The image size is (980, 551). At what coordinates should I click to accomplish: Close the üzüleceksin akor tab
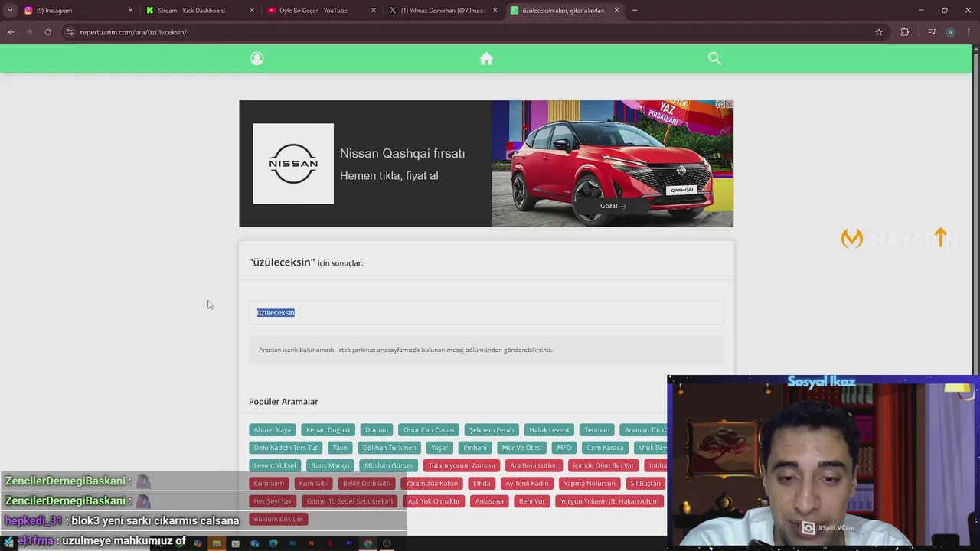[616, 11]
